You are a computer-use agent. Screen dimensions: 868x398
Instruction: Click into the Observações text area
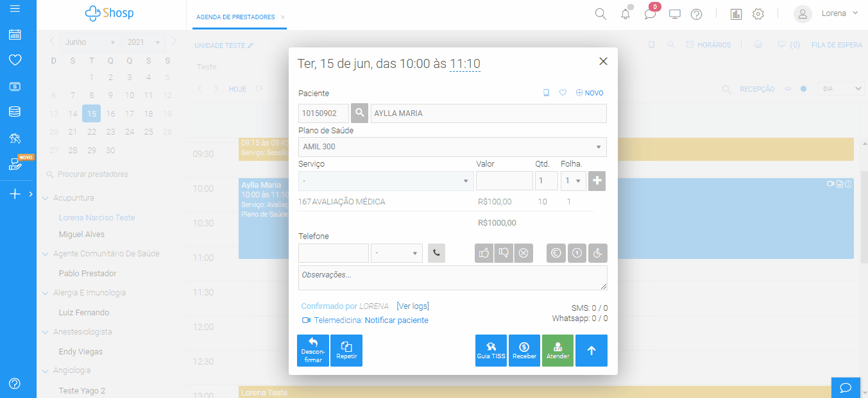[452, 278]
